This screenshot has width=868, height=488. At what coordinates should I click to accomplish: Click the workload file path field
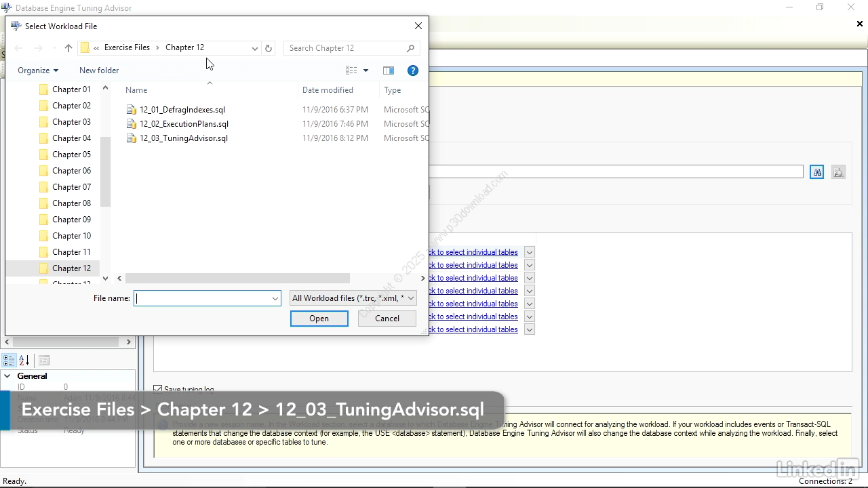616,172
